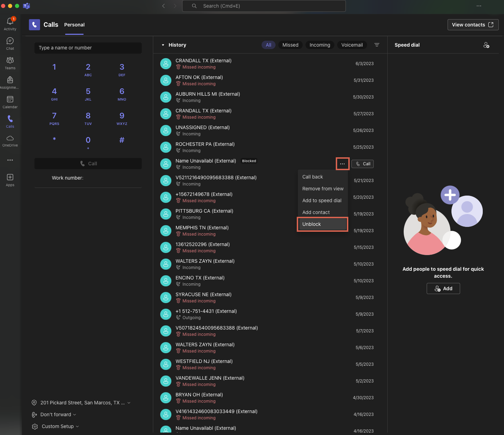Click the AFTON OK contact avatar
The height and width of the screenshot is (435, 504).
tap(166, 80)
